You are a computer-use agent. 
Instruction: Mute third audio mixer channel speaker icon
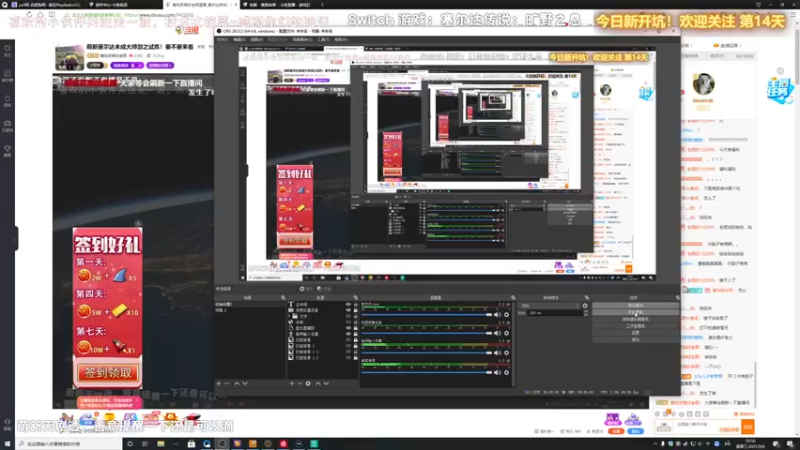click(x=497, y=353)
